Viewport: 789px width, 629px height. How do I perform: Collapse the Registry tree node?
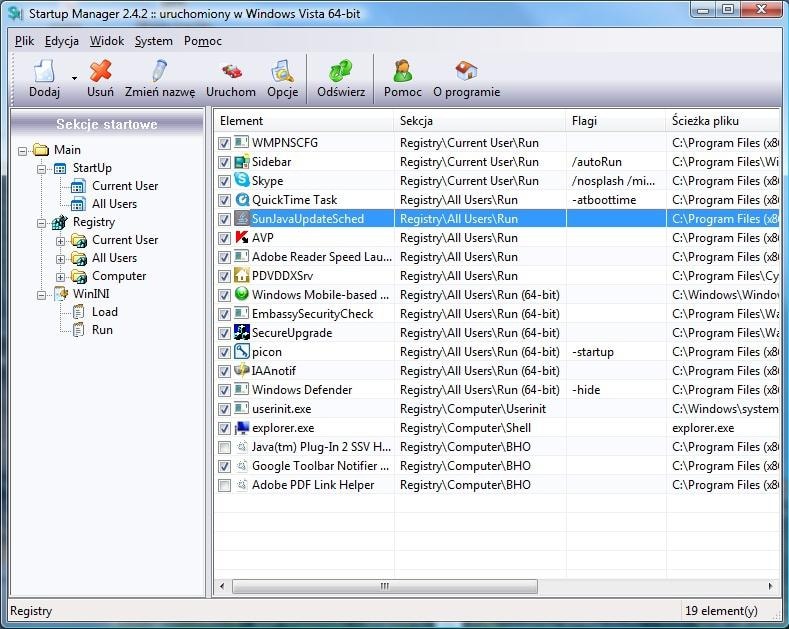43,222
